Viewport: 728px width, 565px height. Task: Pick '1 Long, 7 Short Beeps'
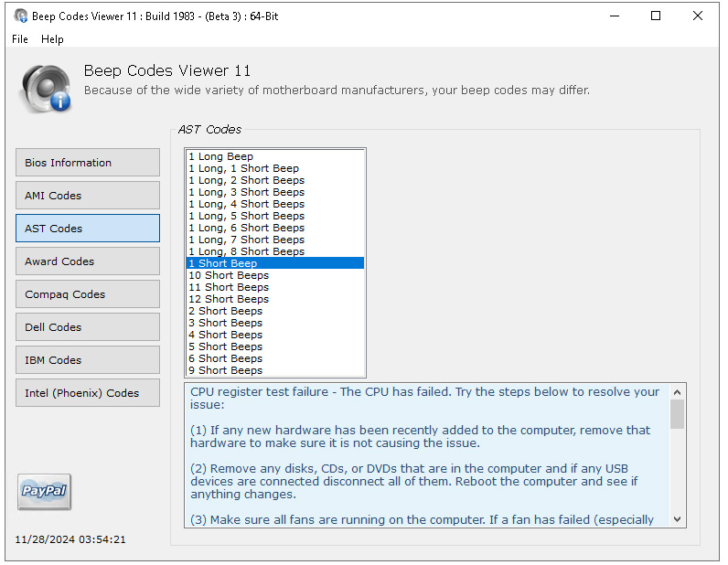[275, 240]
